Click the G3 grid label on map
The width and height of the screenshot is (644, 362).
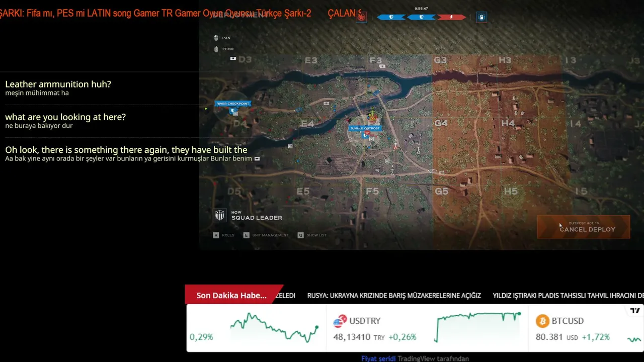[x=440, y=60]
